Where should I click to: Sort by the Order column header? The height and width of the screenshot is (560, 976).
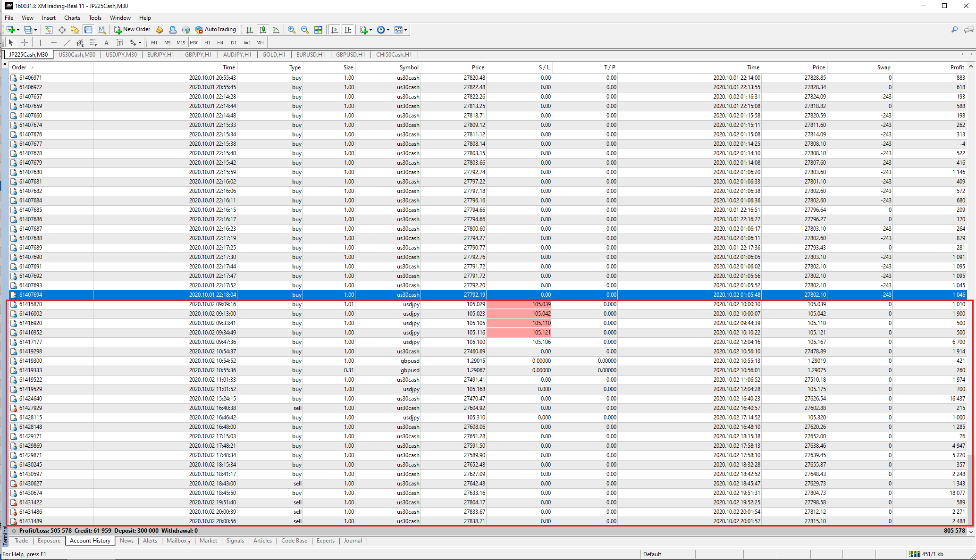[x=51, y=67]
